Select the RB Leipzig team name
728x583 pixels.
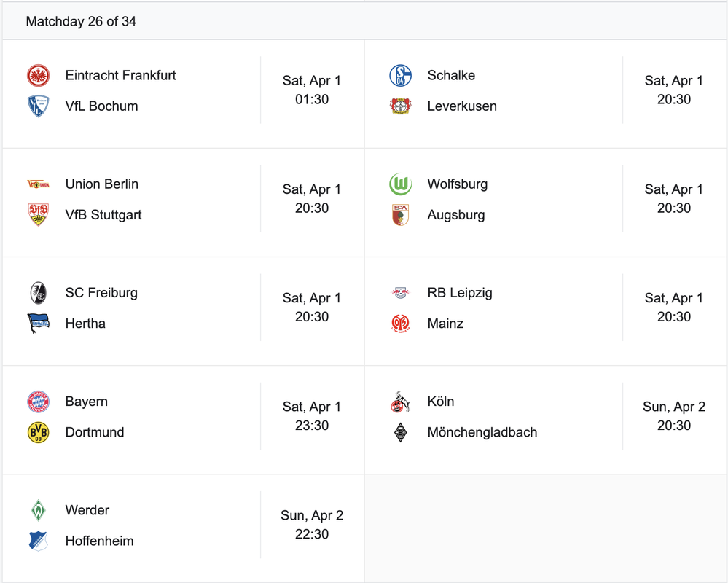click(460, 293)
